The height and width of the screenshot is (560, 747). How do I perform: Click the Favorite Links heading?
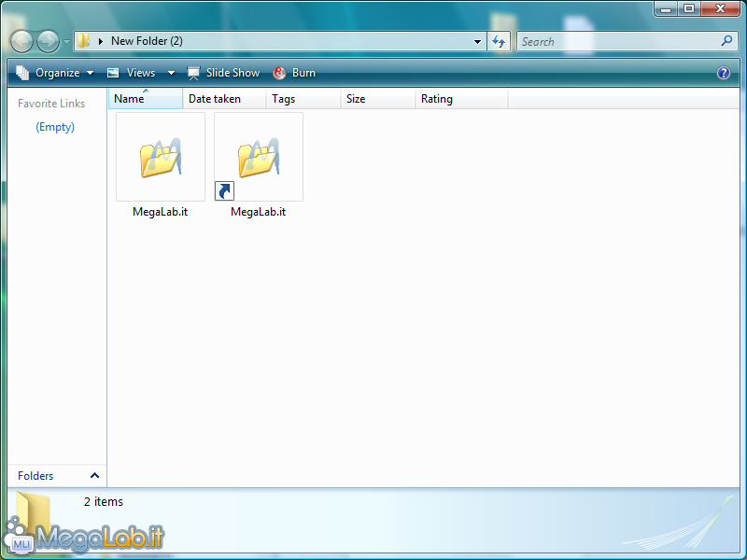[51, 104]
